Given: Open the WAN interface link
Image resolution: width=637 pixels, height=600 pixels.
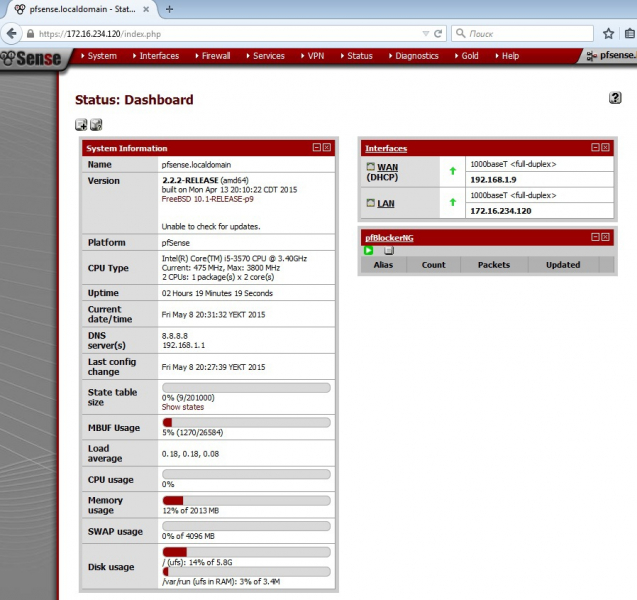Looking at the screenshot, I should pos(386,166).
